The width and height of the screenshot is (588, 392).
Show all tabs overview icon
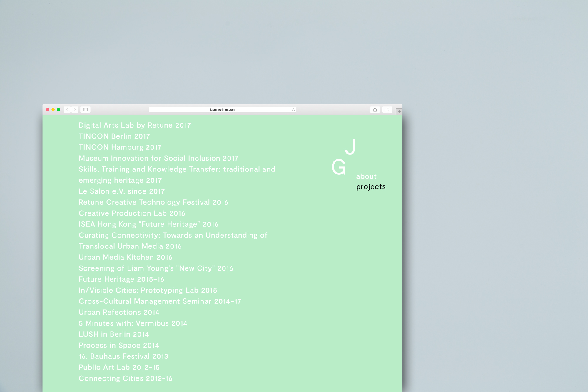pos(387,109)
